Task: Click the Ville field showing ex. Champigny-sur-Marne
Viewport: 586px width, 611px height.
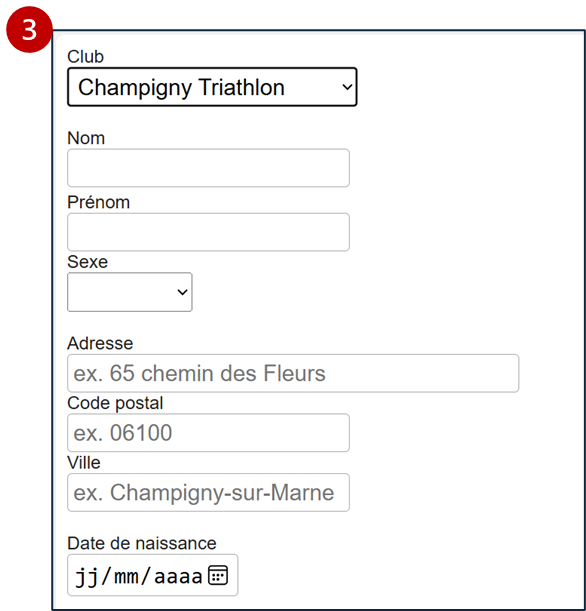Action: pos(208,493)
